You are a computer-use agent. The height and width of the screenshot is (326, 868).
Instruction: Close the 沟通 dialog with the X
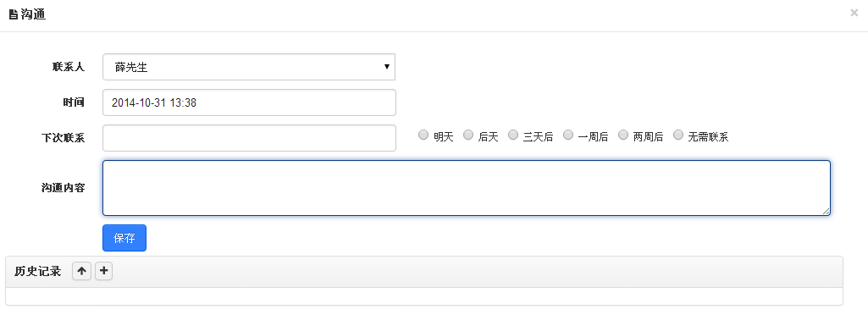pos(854,13)
